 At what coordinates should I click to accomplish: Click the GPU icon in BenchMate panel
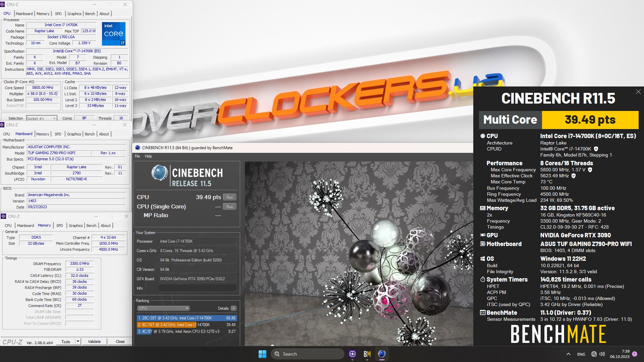point(483,235)
